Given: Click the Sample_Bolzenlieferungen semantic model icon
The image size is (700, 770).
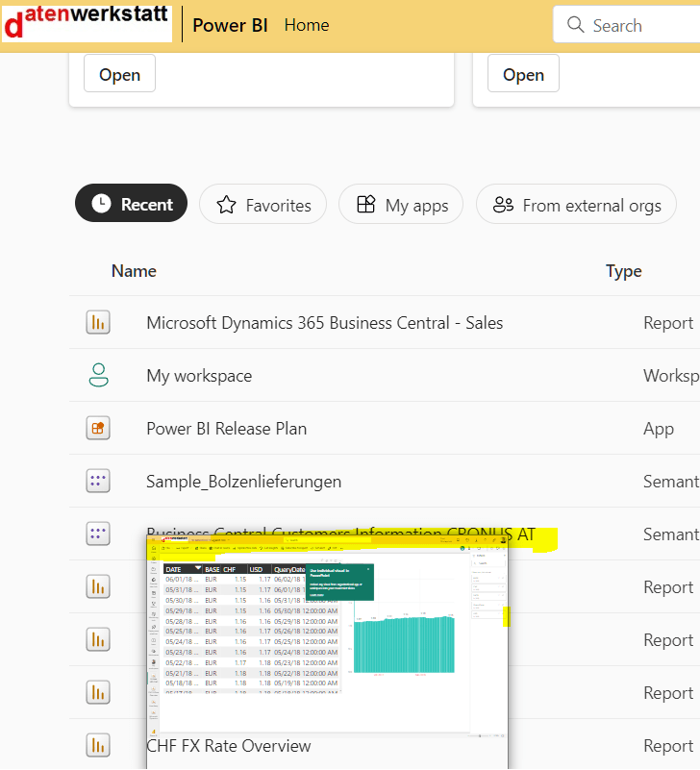Looking at the screenshot, I should point(98,482).
